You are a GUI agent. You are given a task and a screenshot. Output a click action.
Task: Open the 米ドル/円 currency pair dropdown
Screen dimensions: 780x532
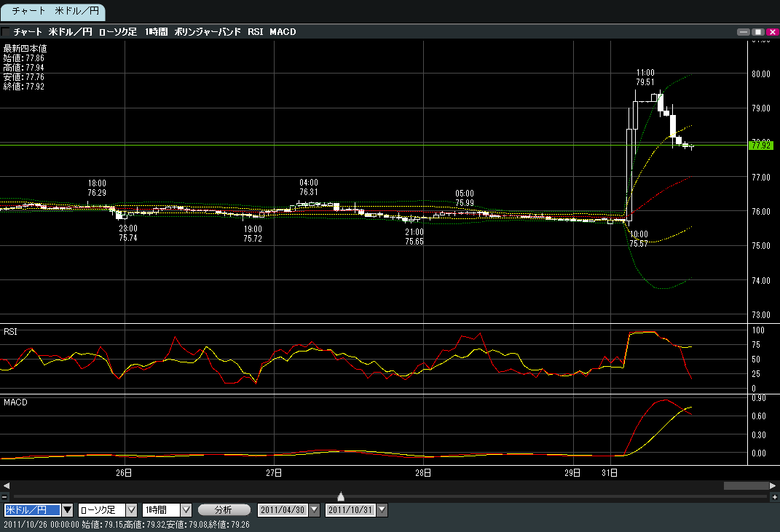pyautogui.click(x=68, y=510)
